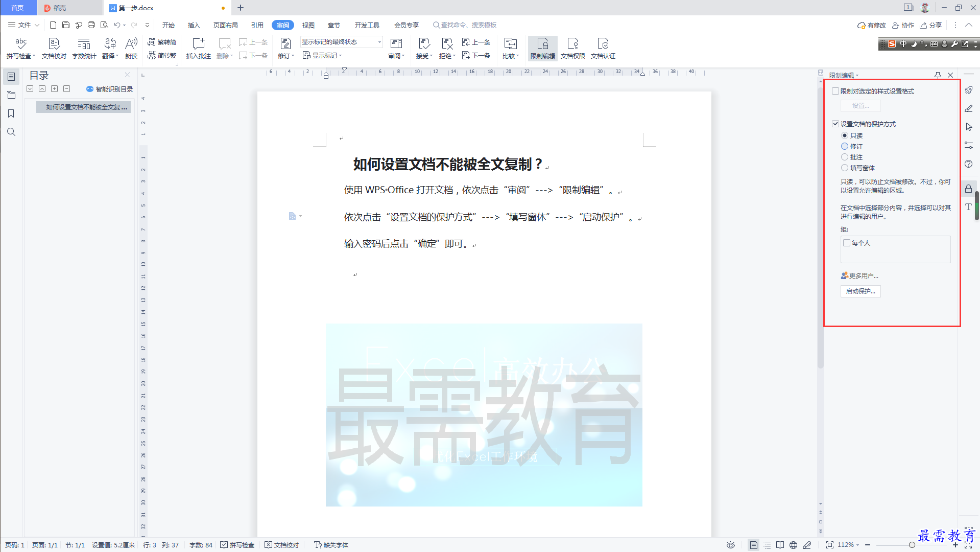The width and height of the screenshot is (980, 552).
Task: Convert text with 繁转简 button
Action: click(x=162, y=42)
